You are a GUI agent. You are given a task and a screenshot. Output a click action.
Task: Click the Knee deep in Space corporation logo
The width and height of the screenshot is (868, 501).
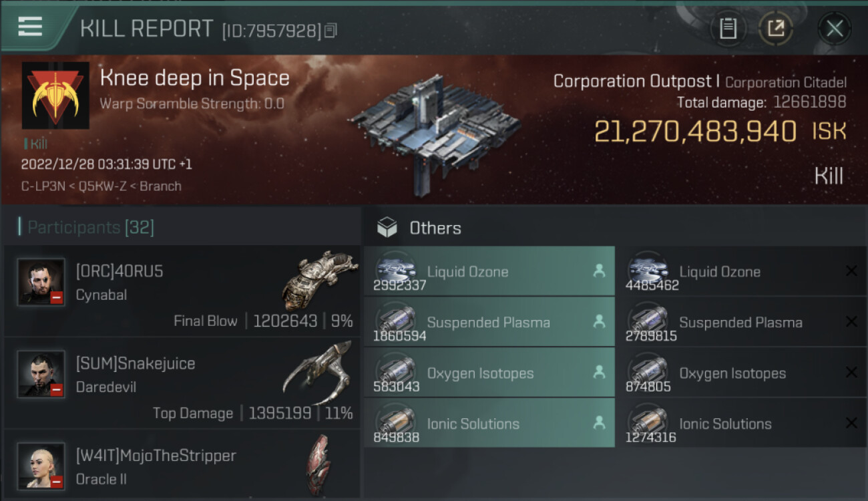click(x=55, y=96)
